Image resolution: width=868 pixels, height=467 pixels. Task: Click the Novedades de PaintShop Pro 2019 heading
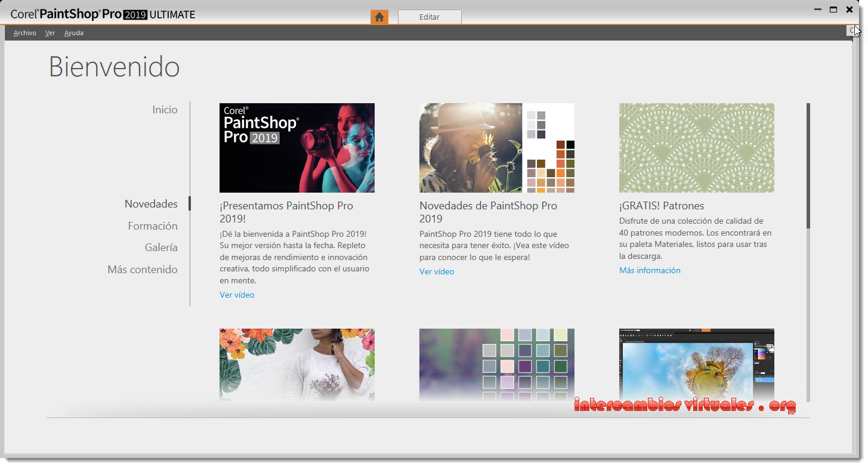pos(488,212)
